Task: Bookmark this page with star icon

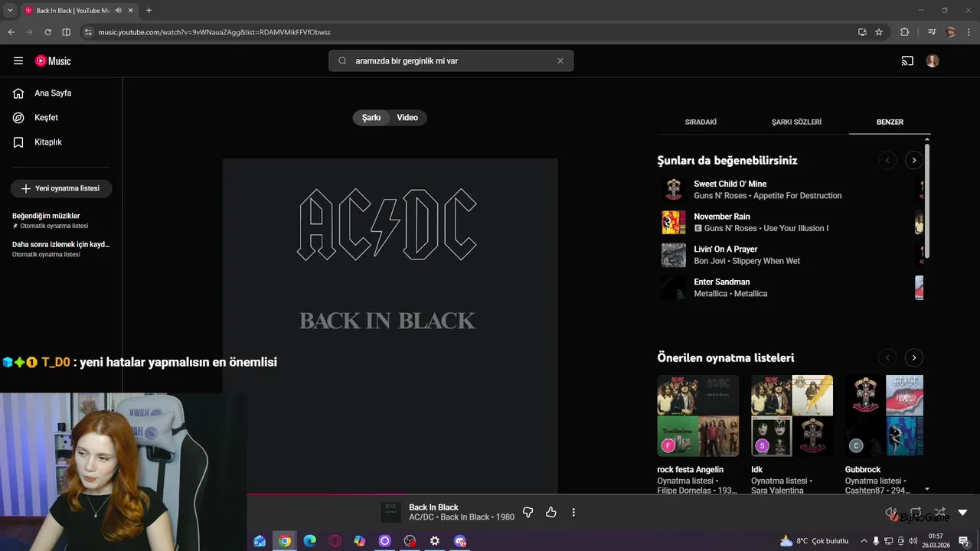Action: [x=879, y=32]
